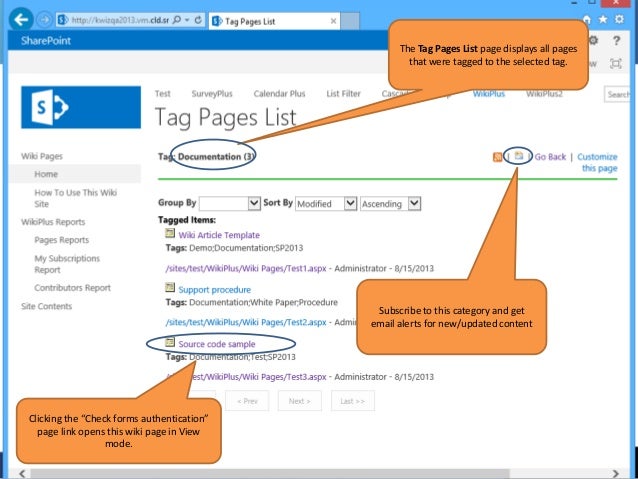
Task: Close the Tag Pages List browser tab
Action: [x=333, y=21]
